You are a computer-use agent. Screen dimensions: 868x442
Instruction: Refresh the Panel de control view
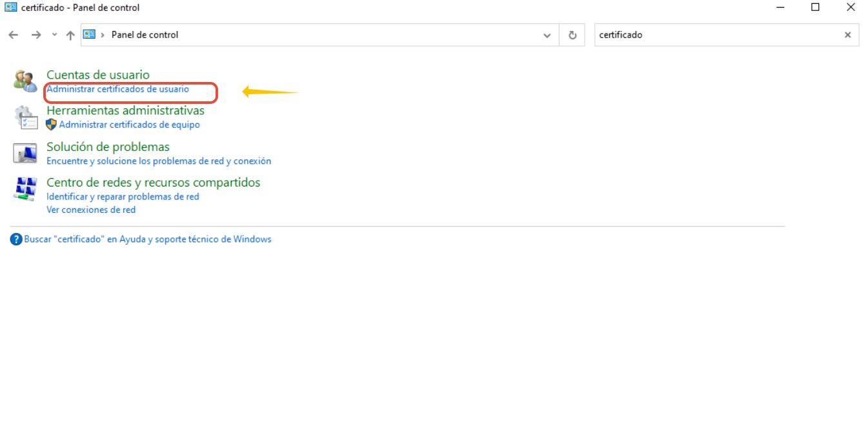pos(572,35)
